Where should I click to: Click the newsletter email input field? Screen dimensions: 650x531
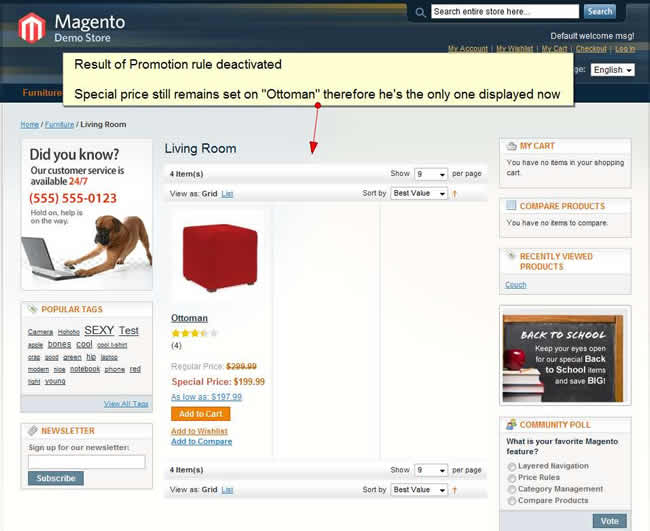(x=87, y=462)
